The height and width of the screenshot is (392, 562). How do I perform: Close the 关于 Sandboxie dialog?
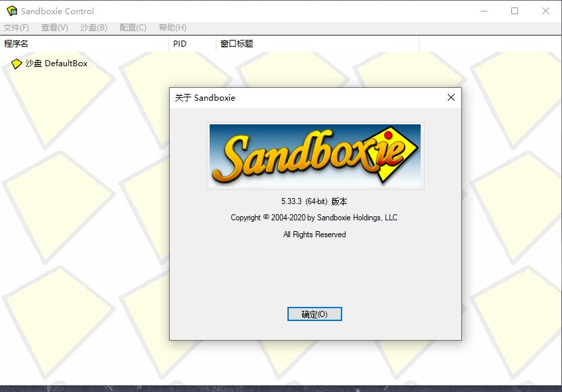451,97
